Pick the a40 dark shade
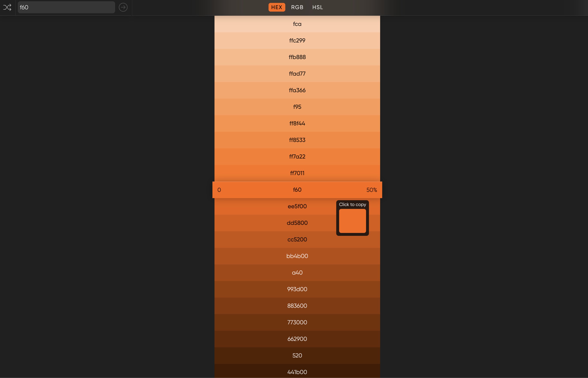This screenshot has height=378, width=588. click(297, 273)
